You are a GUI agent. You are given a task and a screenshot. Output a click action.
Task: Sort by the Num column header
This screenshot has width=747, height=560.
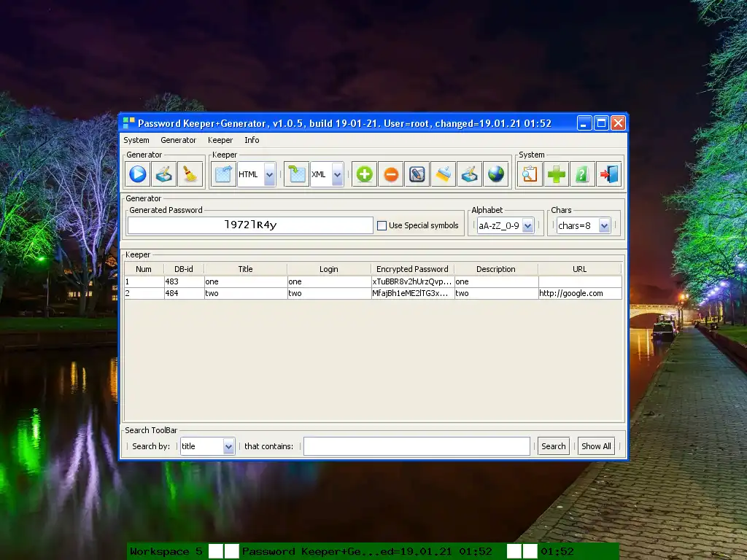coord(144,269)
